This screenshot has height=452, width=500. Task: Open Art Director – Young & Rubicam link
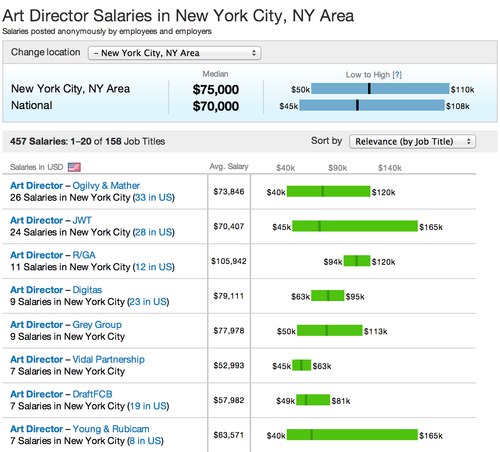pyautogui.click(x=80, y=429)
